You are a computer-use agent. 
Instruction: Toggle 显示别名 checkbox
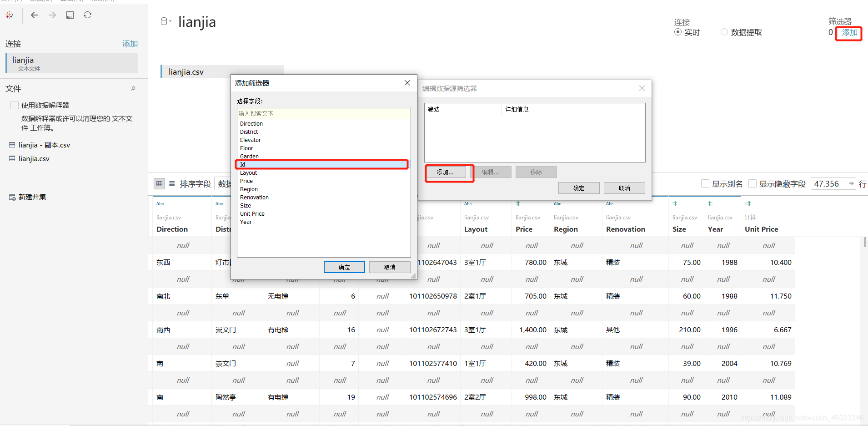(x=705, y=183)
